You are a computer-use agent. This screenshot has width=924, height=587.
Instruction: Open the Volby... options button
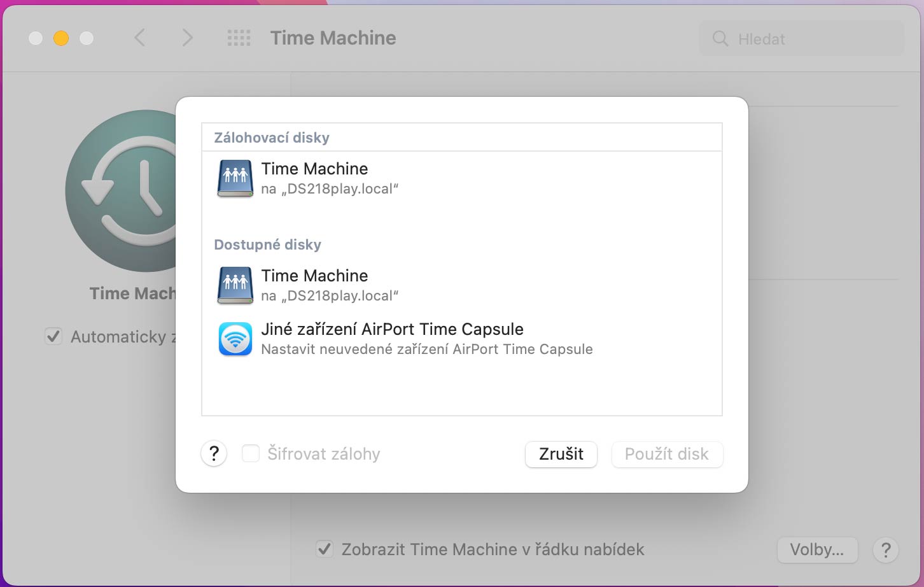tap(817, 549)
